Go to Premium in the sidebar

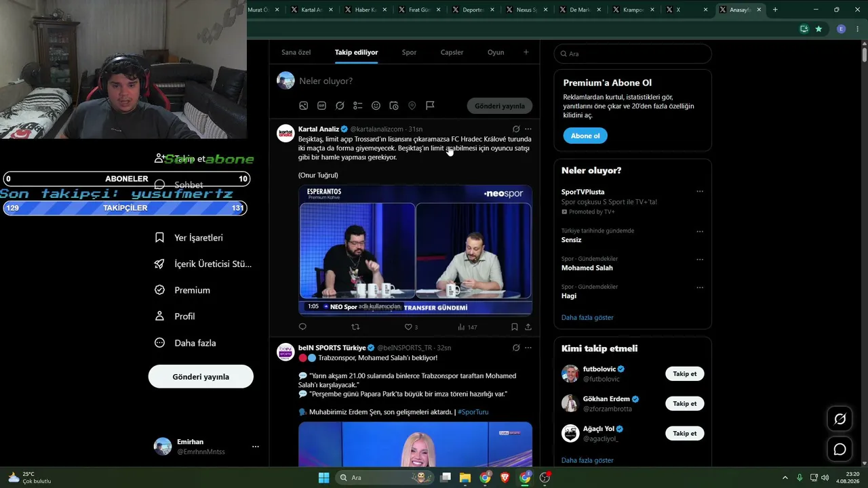click(182, 290)
